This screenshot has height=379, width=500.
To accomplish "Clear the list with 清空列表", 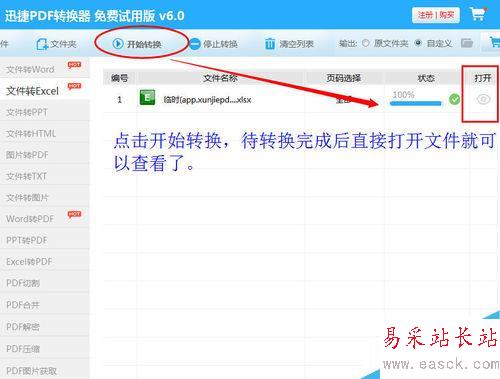I will point(289,44).
